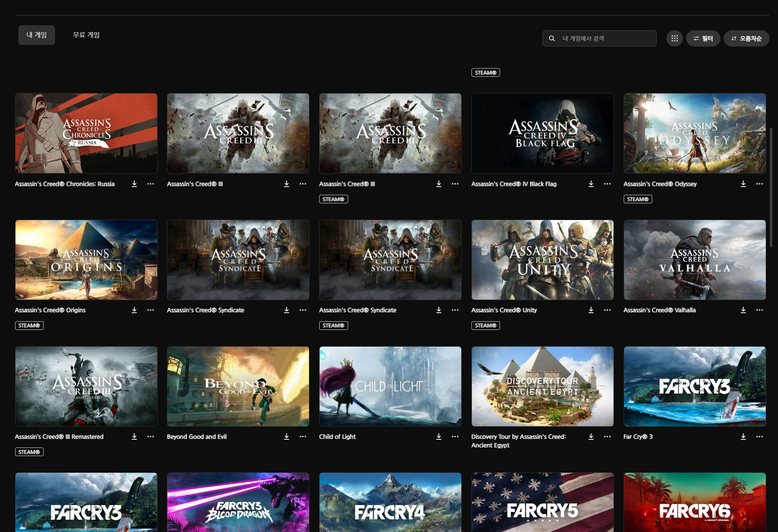Select Far Cry 6 cover thumbnail
The image size is (778, 532).
(x=694, y=502)
